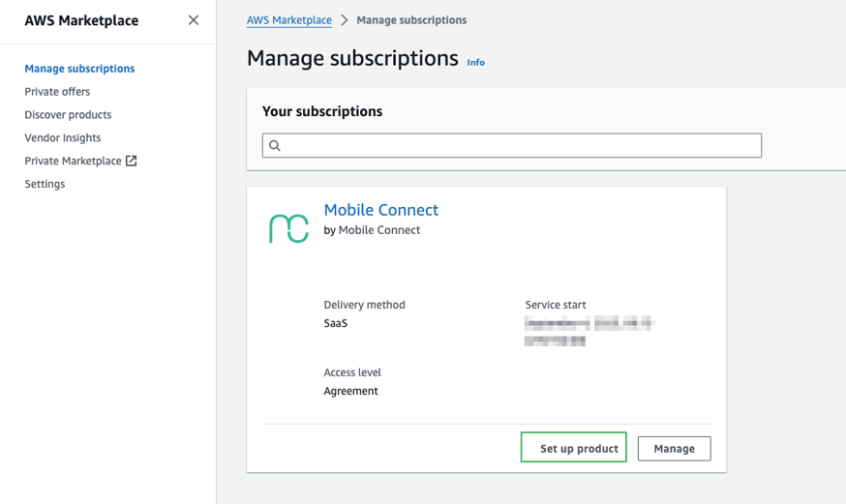The width and height of the screenshot is (846, 504).
Task: Click the Access level label
Action: [352, 373]
